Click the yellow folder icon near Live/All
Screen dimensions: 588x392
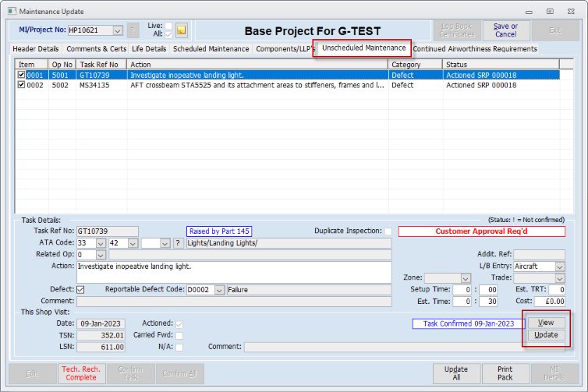[x=181, y=30]
